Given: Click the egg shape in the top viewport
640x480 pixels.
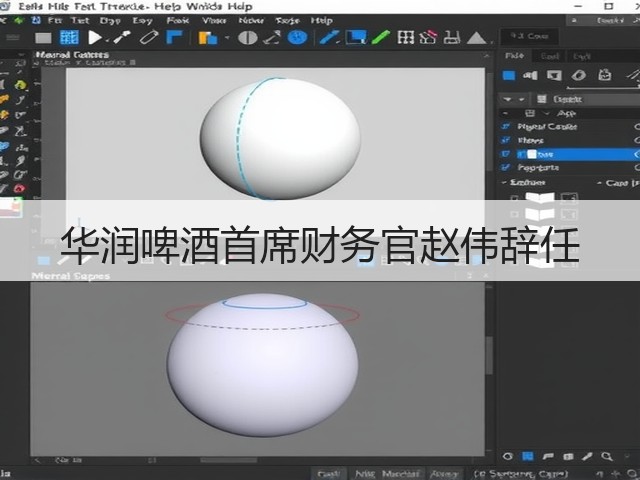Looking at the screenshot, I should point(280,138).
